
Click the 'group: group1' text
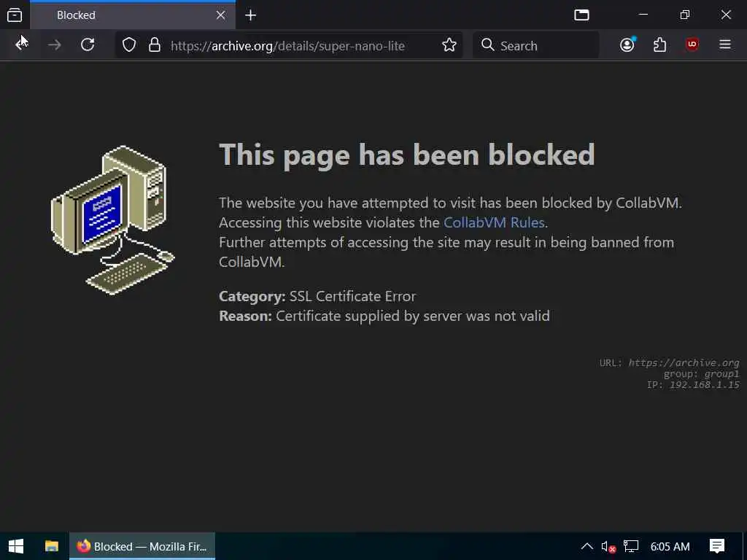701,374
